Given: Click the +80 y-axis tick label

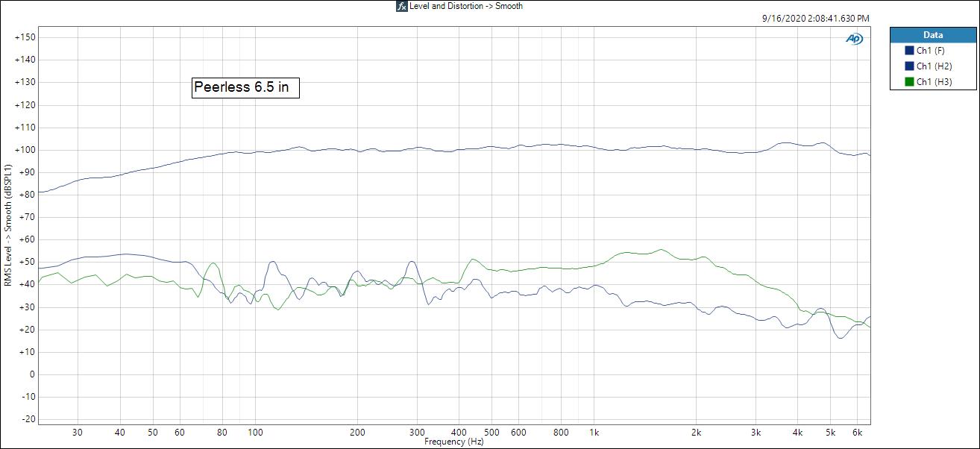Looking at the screenshot, I should (27, 195).
